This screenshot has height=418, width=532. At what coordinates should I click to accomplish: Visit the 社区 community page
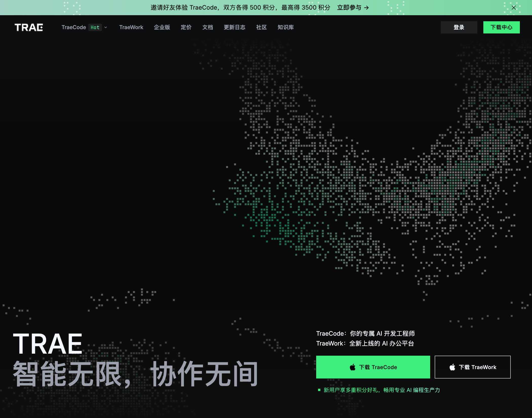261,27
